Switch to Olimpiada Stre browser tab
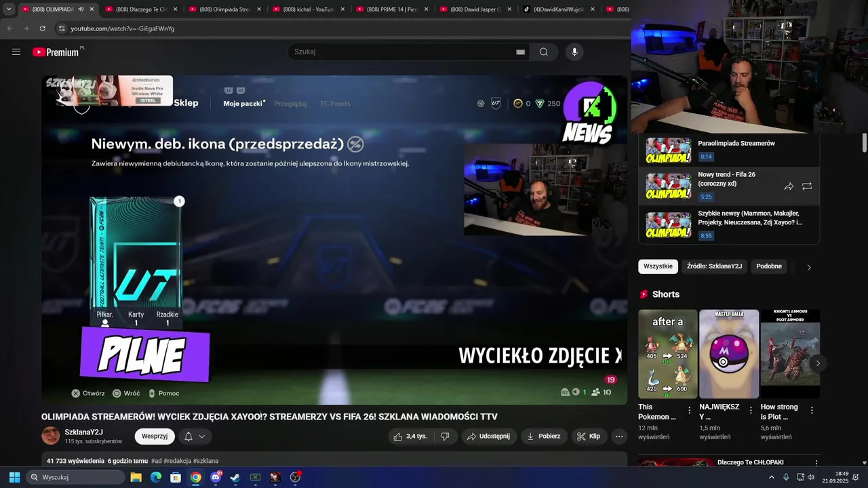The width and height of the screenshot is (868, 488). (224, 9)
